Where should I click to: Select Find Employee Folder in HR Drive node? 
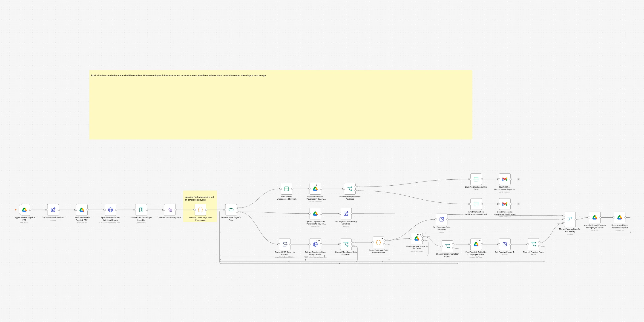click(417, 239)
